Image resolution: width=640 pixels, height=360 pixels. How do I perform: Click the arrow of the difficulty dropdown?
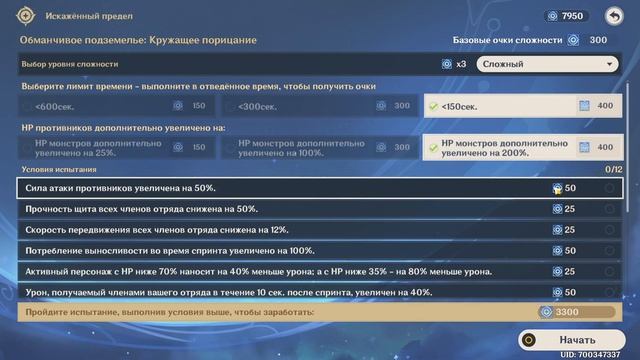click(609, 64)
